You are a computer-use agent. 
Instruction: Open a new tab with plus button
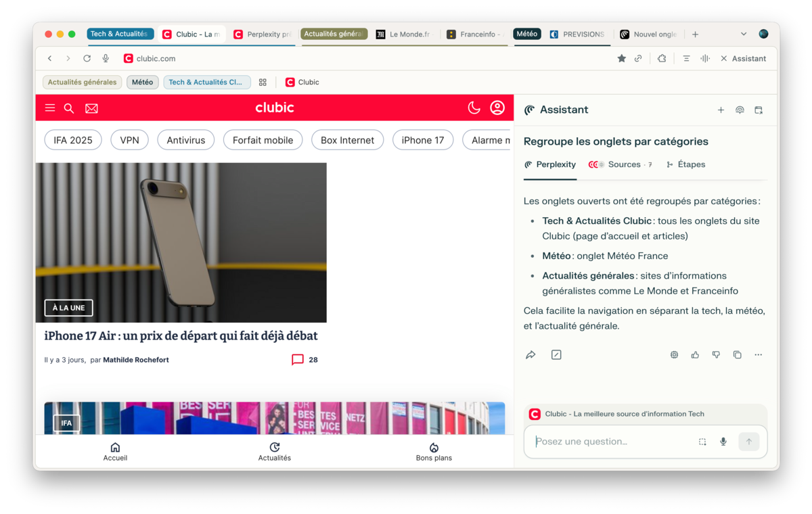[x=695, y=34]
